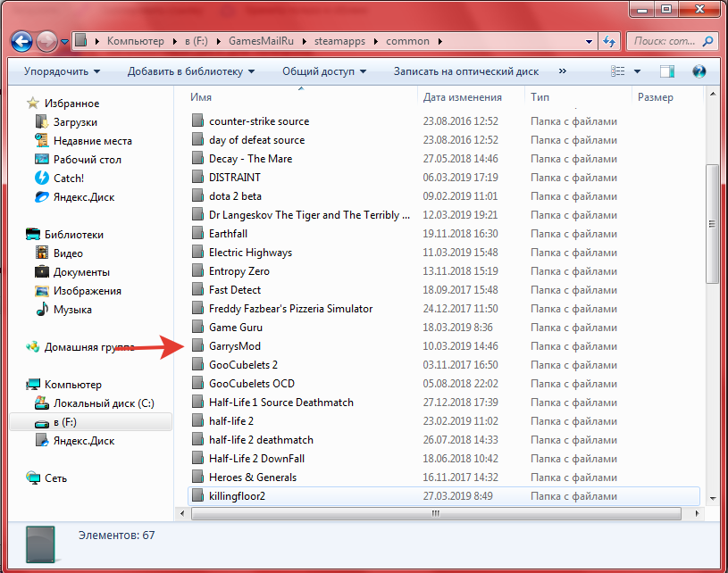Go back with the blue Back arrow
This screenshot has width=728, height=573.
21,41
